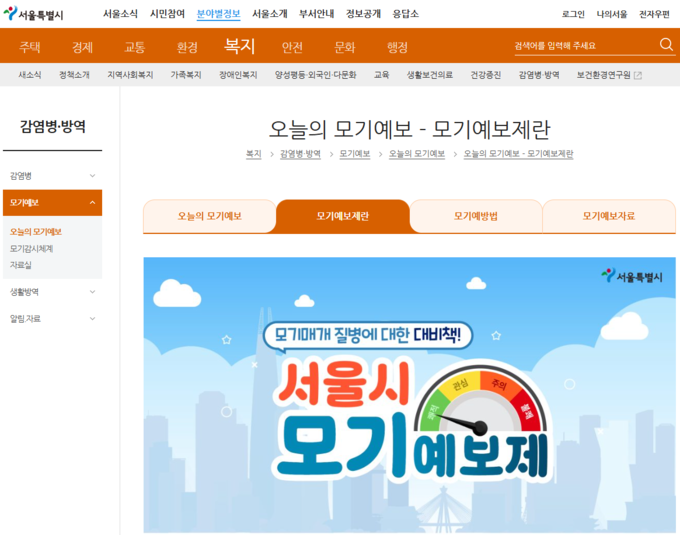The width and height of the screenshot is (680, 535).
Task: Click the Seoul city logo in header
Action: (33, 14)
